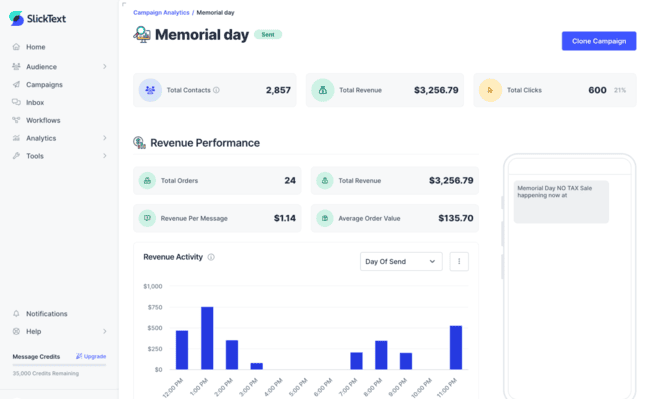The height and width of the screenshot is (399, 650).
Task: Click the Revenue Per Message icon
Action: [147, 218]
